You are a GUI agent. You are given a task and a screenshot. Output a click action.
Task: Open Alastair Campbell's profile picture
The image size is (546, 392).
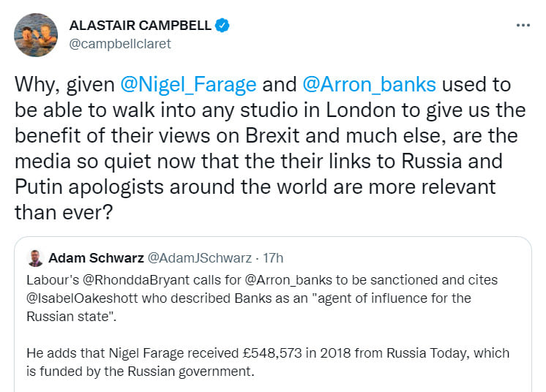tap(36, 34)
